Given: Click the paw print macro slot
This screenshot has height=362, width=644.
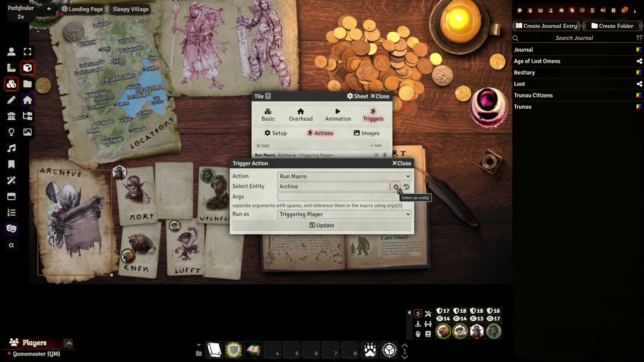Looking at the screenshot, I should (370, 350).
